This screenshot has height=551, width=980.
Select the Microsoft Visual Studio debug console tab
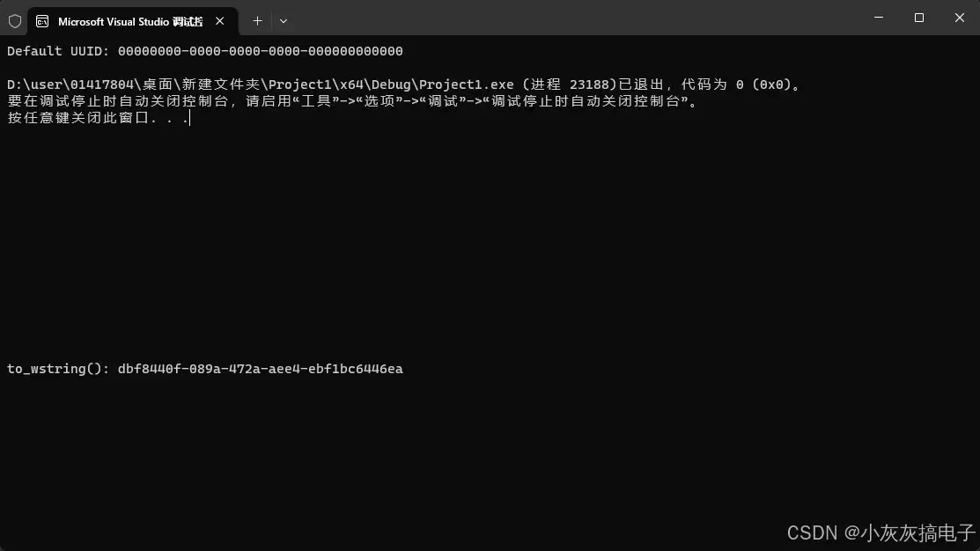tap(132, 21)
